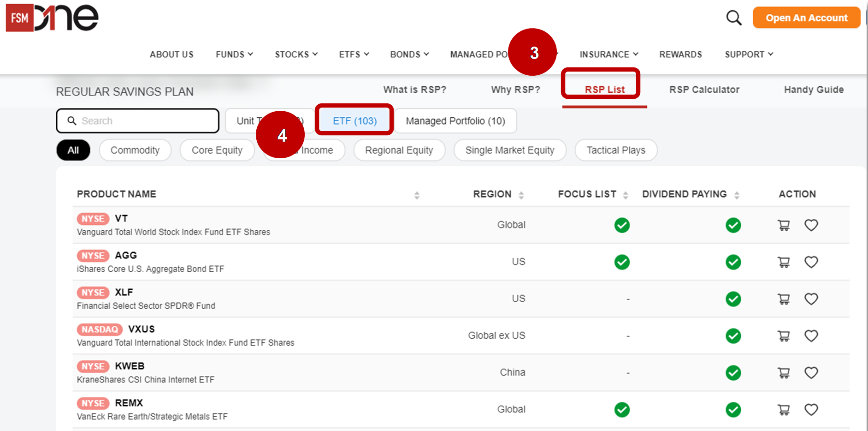Sort by Dividend Paying column
This screenshot has height=431, width=868.
coord(737,194)
